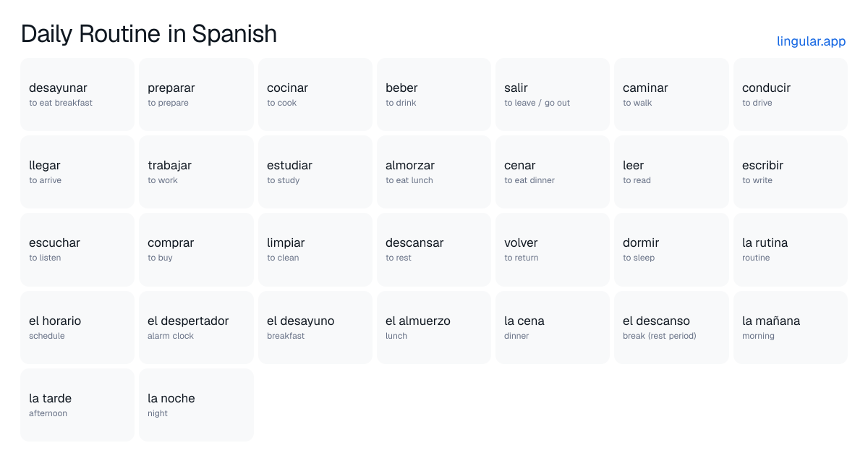Click the 'estudiar' to study card
868x456 pixels.
coord(315,172)
